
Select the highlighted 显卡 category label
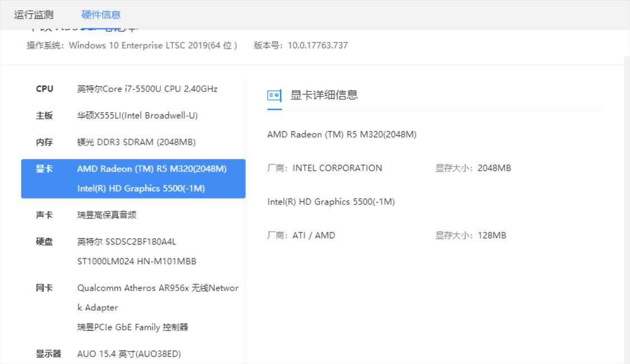point(44,169)
